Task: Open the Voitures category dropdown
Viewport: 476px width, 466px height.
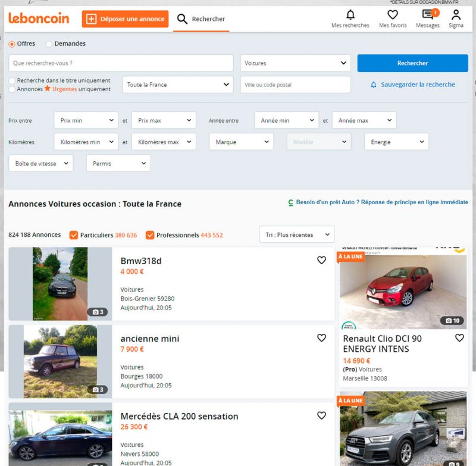Action: pos(295,63)
